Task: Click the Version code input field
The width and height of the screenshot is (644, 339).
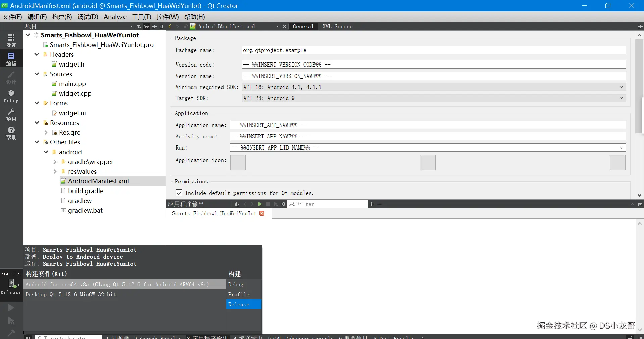Action: [x=434, y=65]
